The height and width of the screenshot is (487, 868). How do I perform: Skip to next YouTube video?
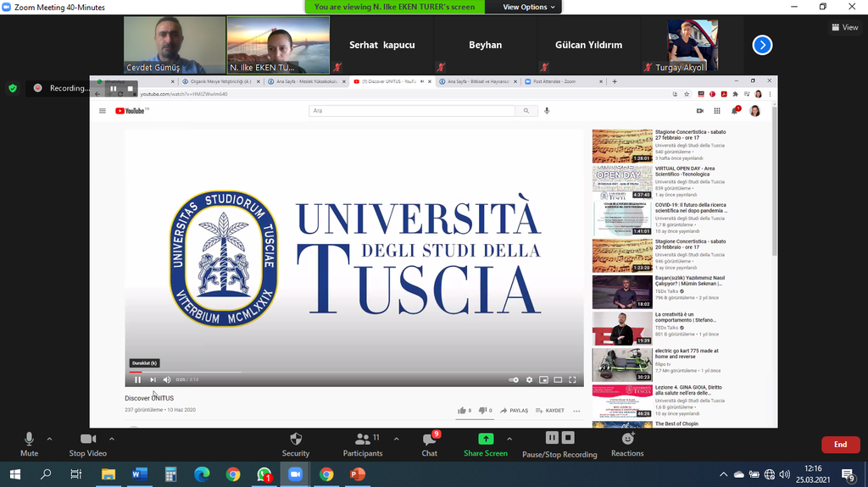coord(153,379)
